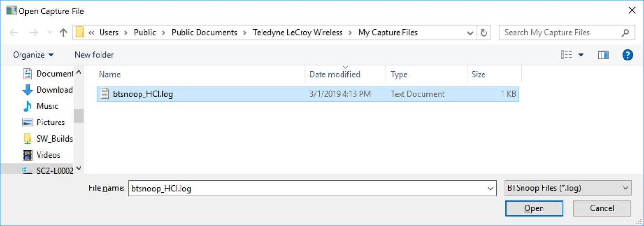Refresh the My Capture Files folder
This screenshot has height=226, width=644.
(x=484, y=33)
